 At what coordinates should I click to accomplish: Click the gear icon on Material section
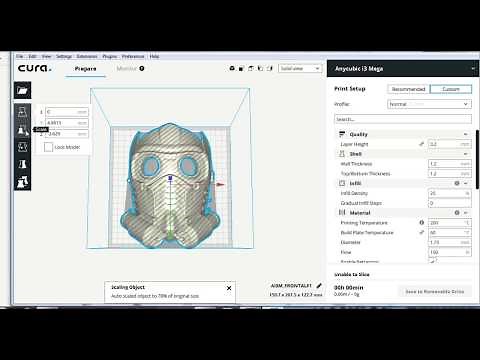(457, 213)
